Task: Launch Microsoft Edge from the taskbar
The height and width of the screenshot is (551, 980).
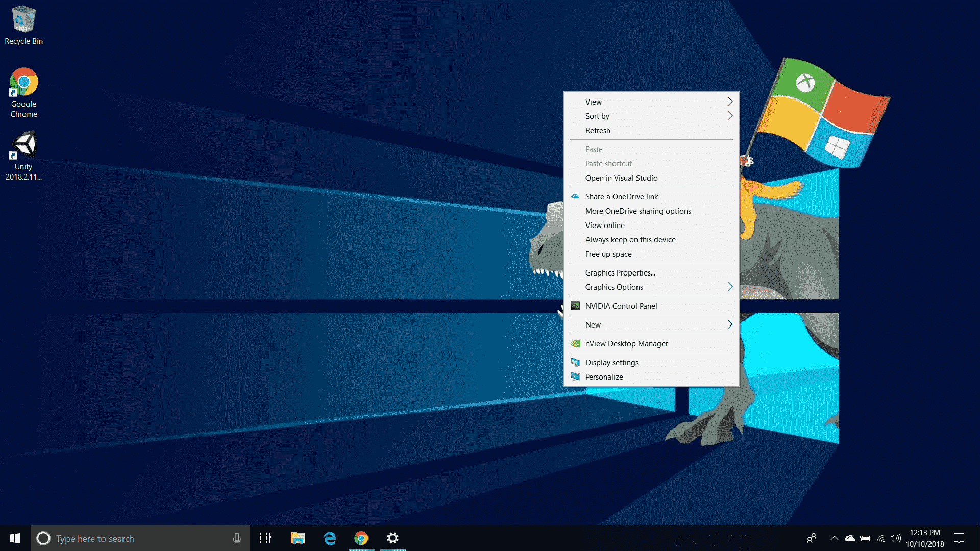Action: click(x=330, y=538)
